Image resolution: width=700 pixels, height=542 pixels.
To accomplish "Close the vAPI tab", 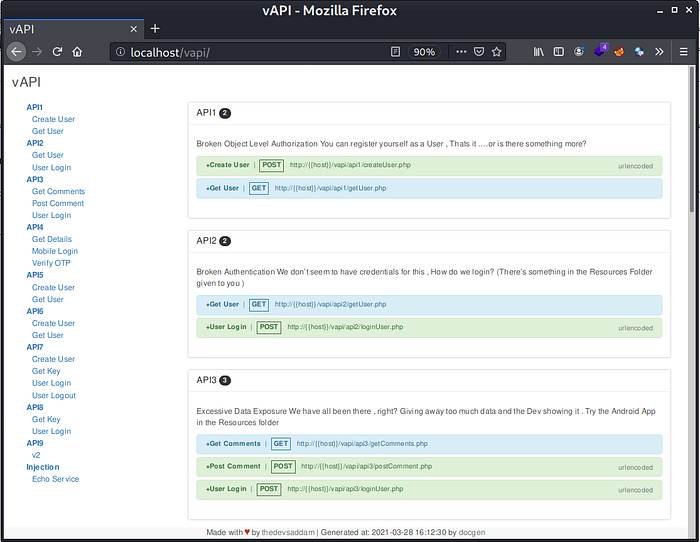I will coord(133,29).
